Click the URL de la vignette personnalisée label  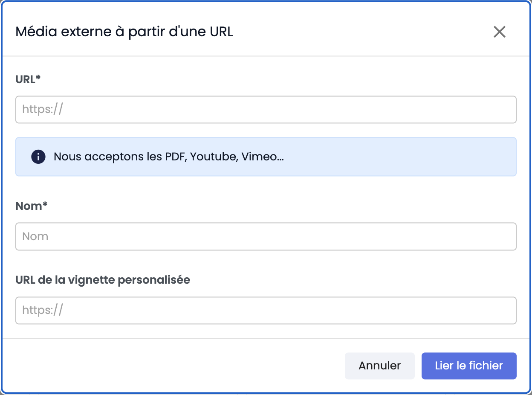click(103, 280)
